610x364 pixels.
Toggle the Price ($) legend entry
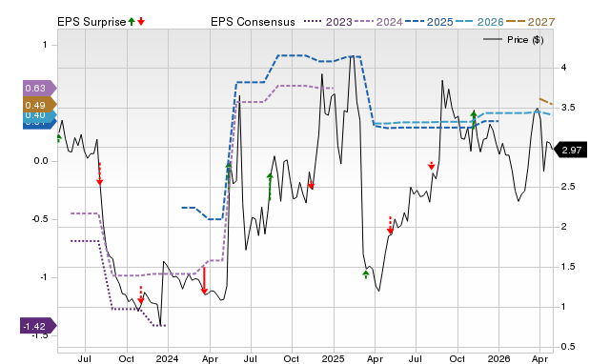coord(514,40)
